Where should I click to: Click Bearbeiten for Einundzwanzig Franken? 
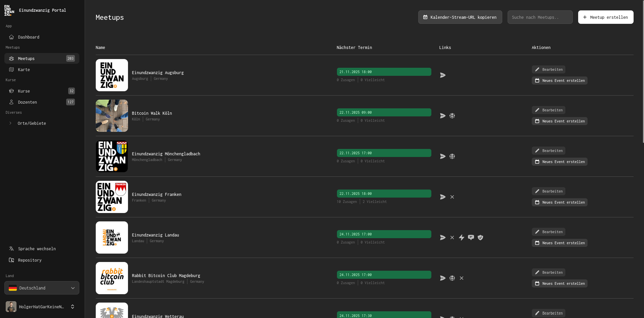548,191
